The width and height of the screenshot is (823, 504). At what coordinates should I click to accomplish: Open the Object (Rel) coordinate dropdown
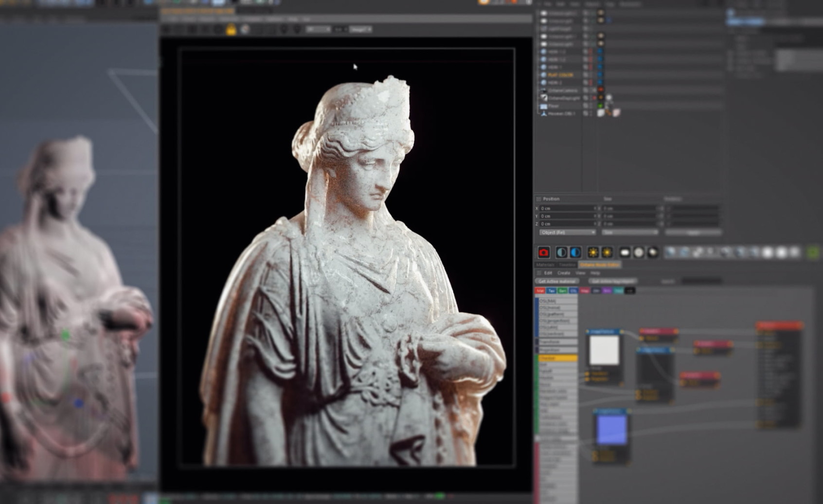coord(567,233)
